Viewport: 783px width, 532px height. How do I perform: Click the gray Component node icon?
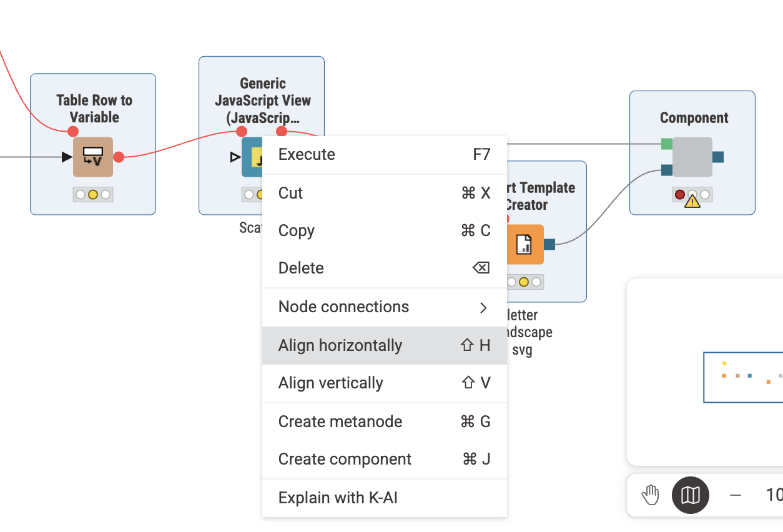pos(692,157)
